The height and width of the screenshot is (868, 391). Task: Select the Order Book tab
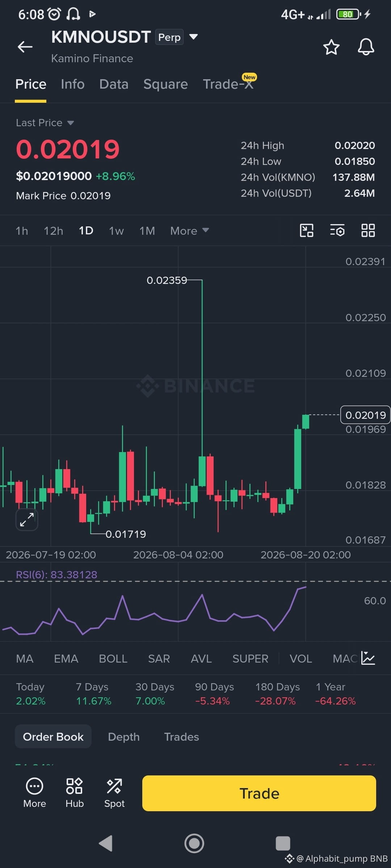tap(53, 737)
